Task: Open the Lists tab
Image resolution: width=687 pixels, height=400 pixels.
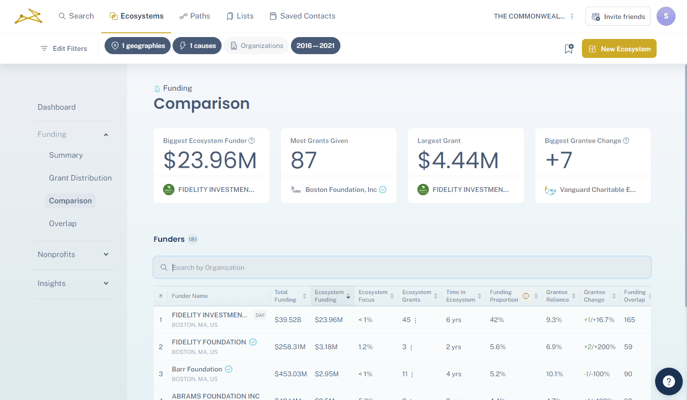Action: [240, 16]
